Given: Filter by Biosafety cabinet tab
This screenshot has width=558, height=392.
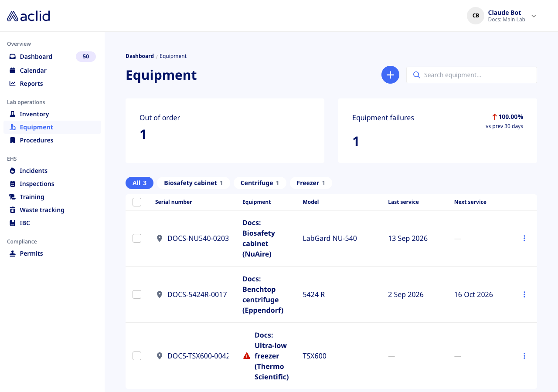Looking at the screenshot, I should 194,183.
